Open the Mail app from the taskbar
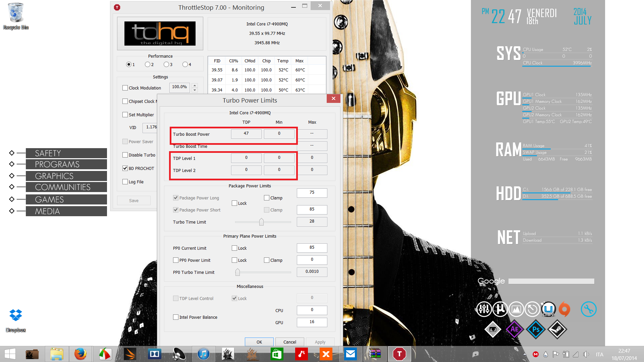644x362 pixels. (351, 354)
